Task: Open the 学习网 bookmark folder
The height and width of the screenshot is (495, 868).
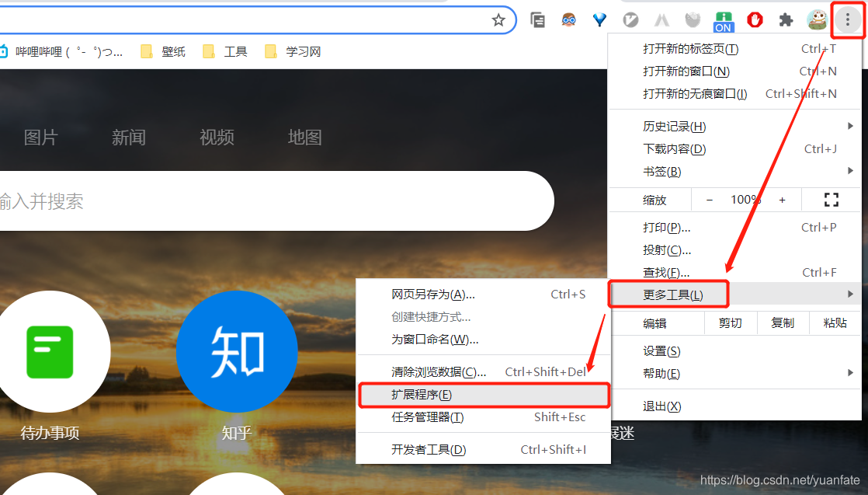Action: [293, 52]
